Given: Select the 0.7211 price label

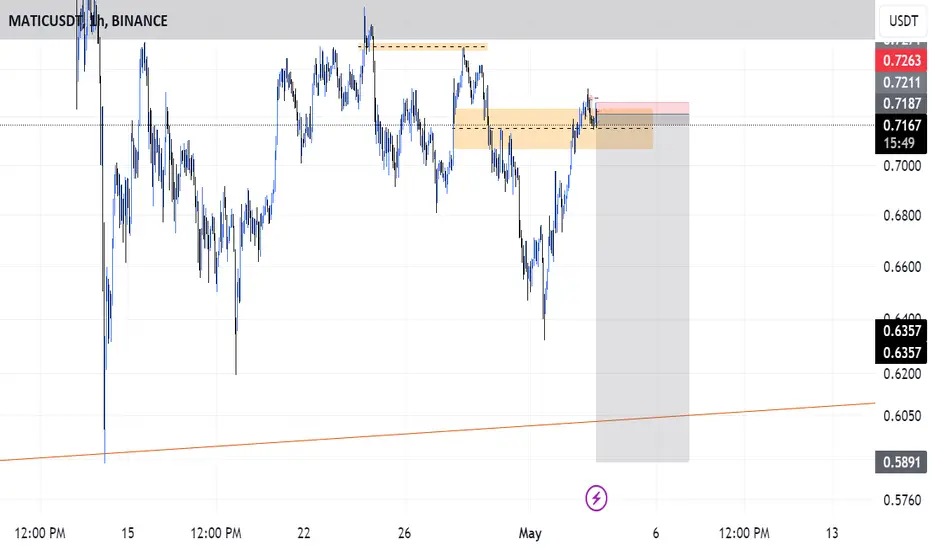Looking at the screenshot, I should tap(901, 83).
